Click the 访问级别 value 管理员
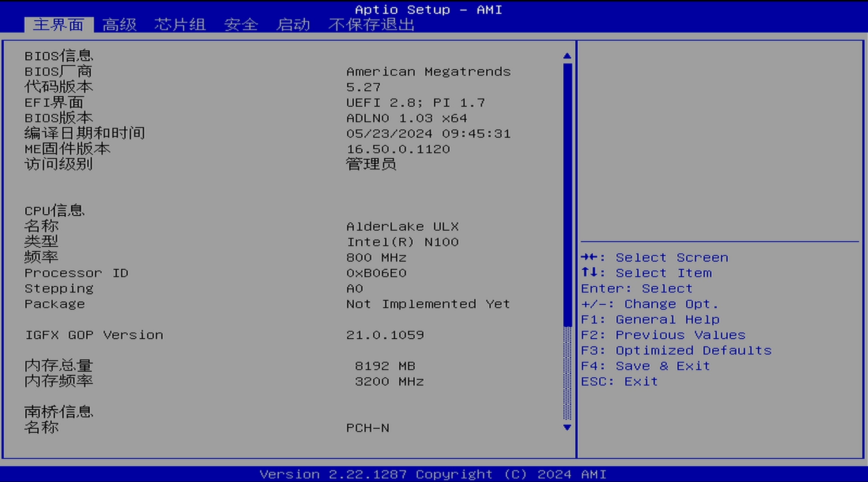 pos(371,164)
